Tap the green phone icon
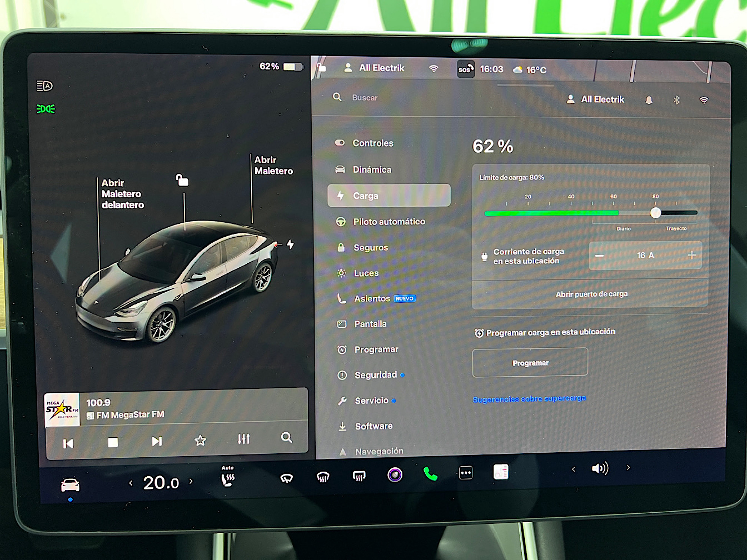This screenshot has height=560, width=747. pos(430,474)
